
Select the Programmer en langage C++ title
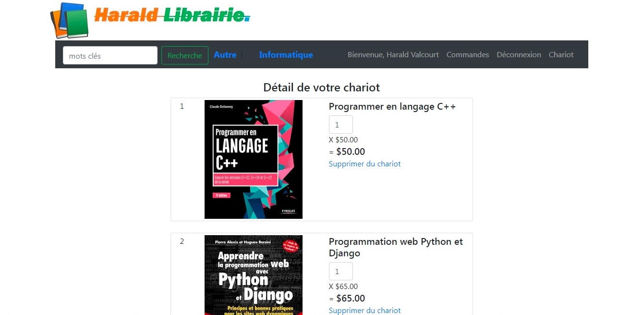click(x=392, y=107)
